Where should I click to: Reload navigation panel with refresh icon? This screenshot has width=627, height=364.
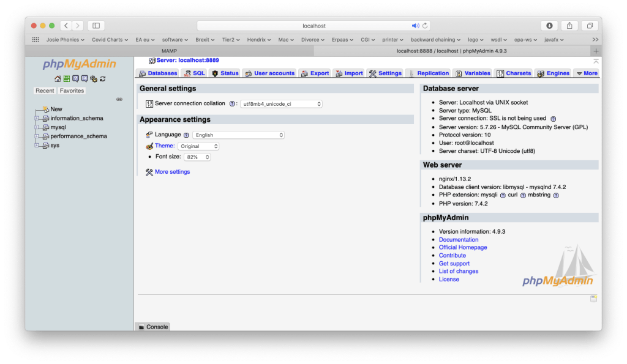point(103,79)
